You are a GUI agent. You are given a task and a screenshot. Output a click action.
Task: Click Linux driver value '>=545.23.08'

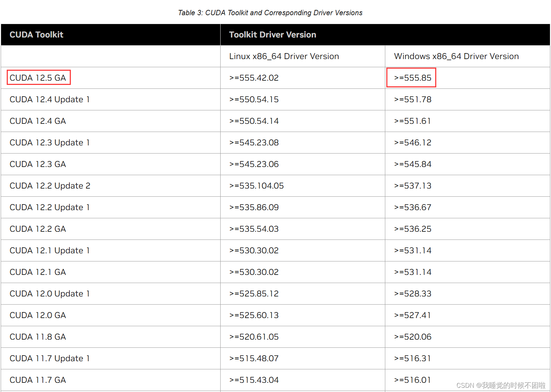click(254, 143)
